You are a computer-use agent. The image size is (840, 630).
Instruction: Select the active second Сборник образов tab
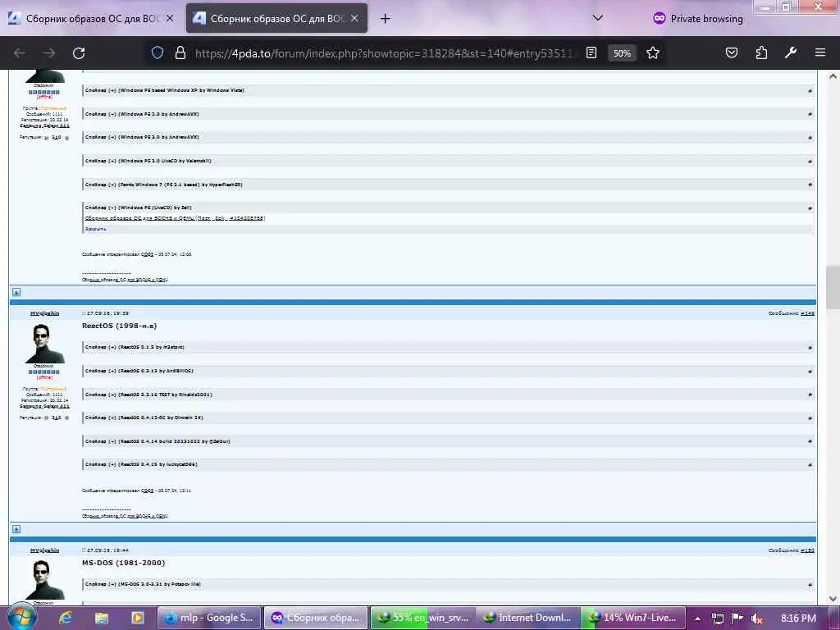[x=276, y=19]
